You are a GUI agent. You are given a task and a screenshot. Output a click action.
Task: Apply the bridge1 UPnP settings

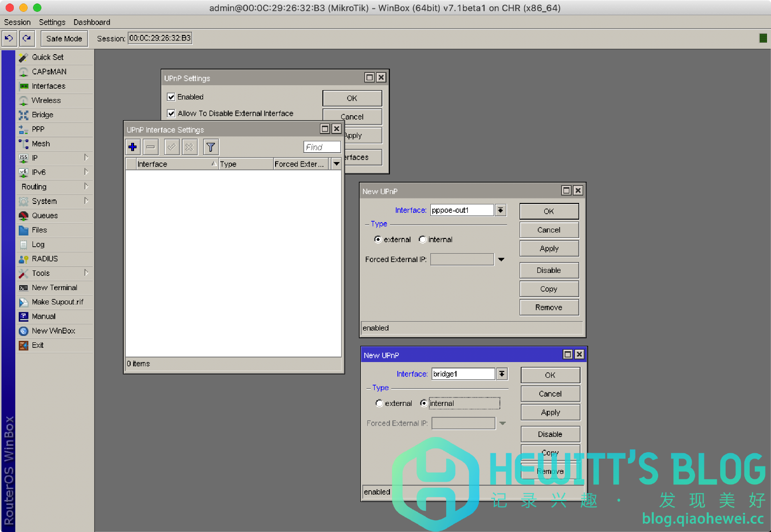coord(550,412)
